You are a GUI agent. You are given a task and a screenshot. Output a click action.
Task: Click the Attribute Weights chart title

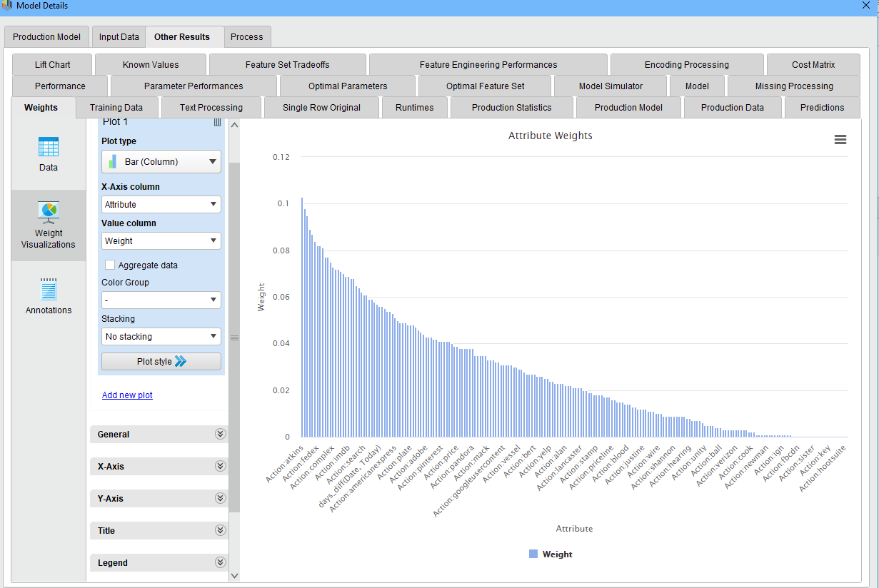point(550,136)
